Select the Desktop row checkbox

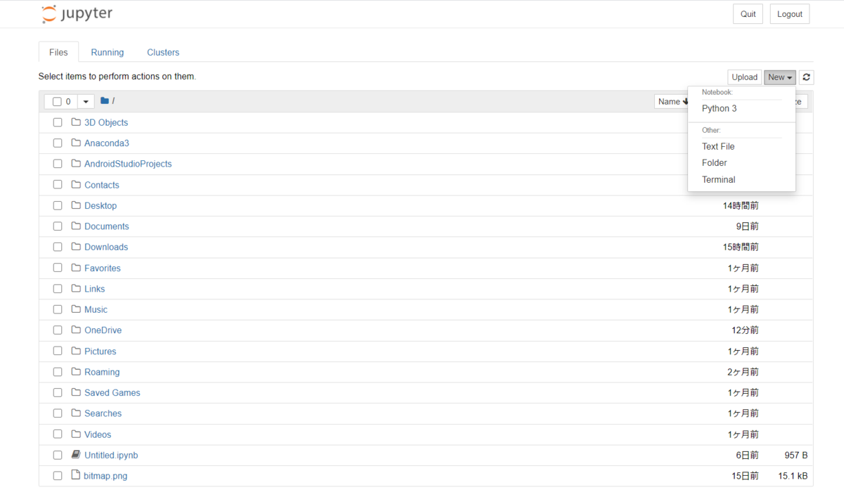[x=58, y=206]
